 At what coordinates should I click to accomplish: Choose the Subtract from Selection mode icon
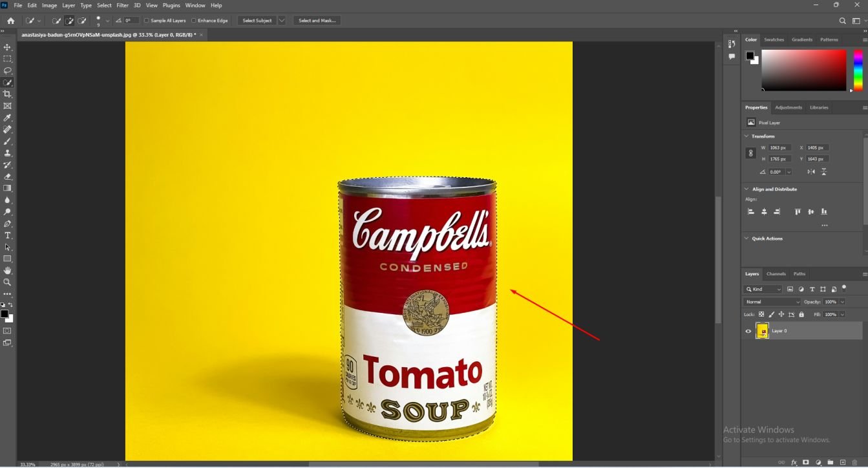pos(82,21)
